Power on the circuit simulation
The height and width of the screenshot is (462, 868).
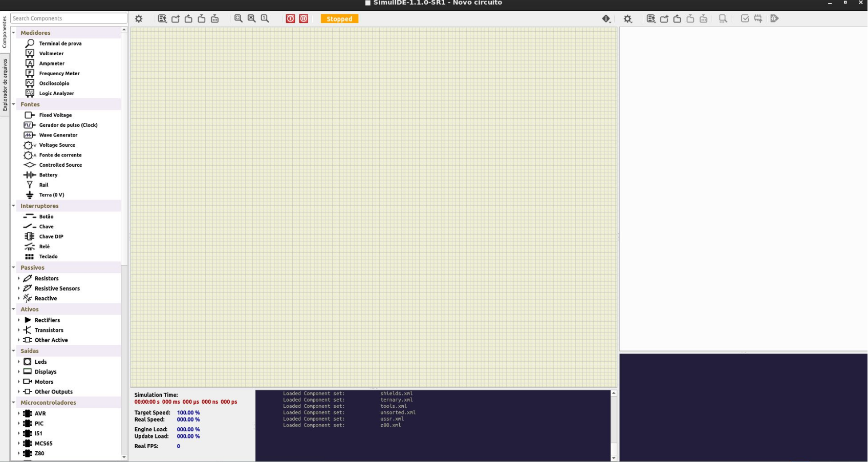point(290,18)
